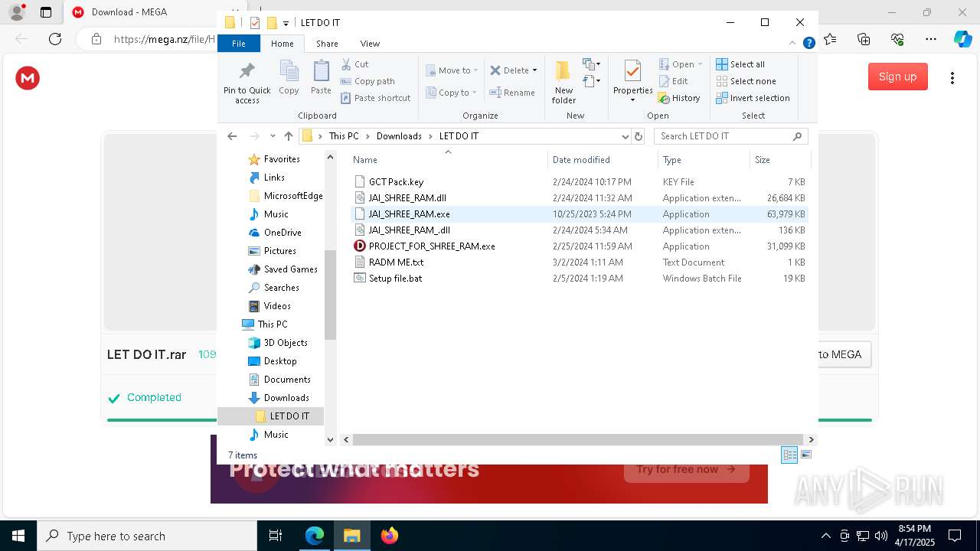Open the Move to dropdown

452,70
